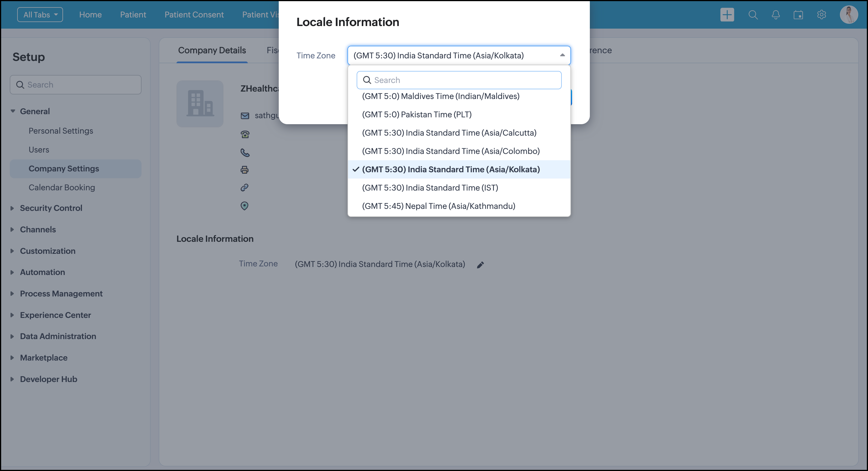The image size is (868, 471).
Task: Open the Patient Consent tab
Action: coord(194,15)
